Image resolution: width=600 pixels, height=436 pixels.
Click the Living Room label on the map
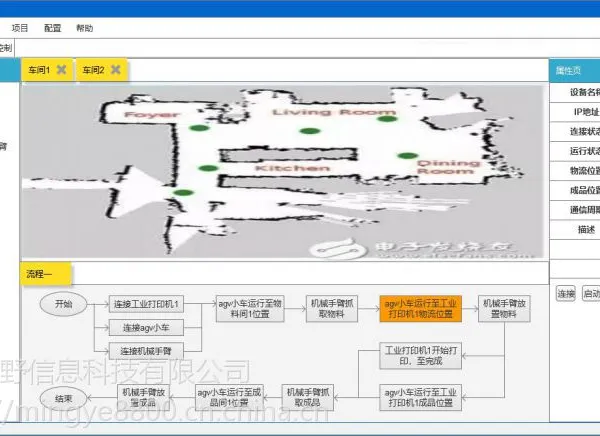click(334, 112)
